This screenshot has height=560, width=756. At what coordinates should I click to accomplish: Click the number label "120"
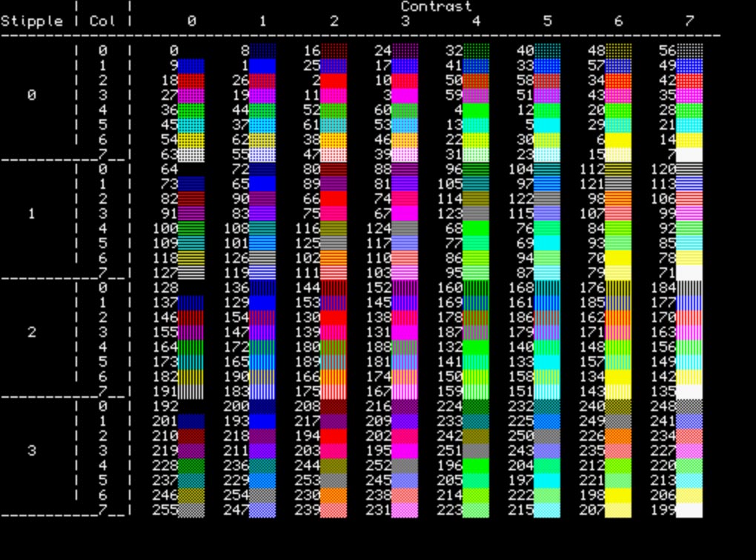coord(663,170)
